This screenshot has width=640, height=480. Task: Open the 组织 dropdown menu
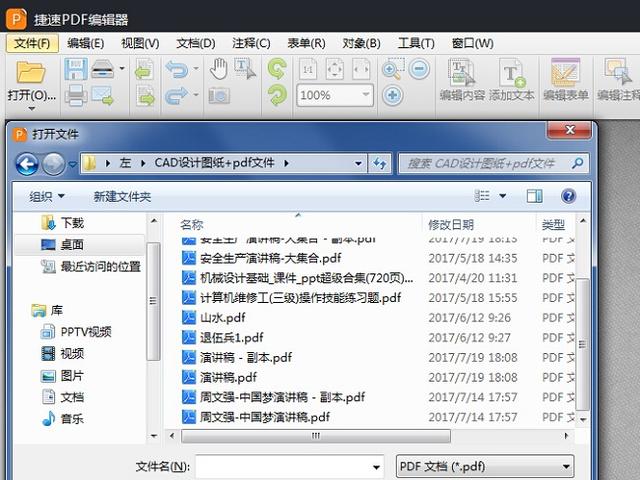pyautogui.click(x=47, y=197)
